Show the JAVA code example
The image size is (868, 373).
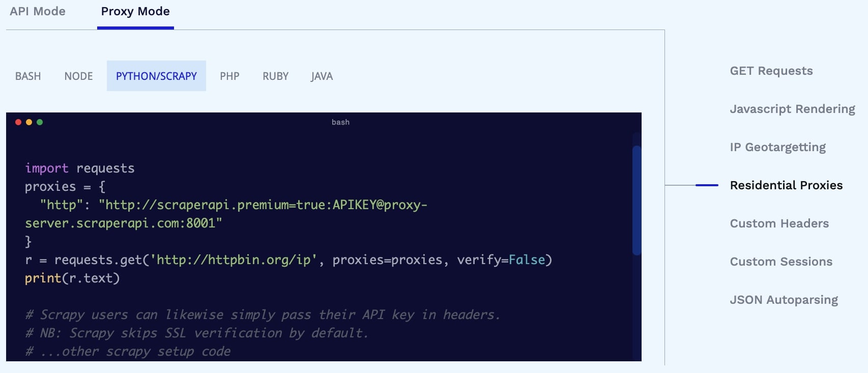[322, 76]
